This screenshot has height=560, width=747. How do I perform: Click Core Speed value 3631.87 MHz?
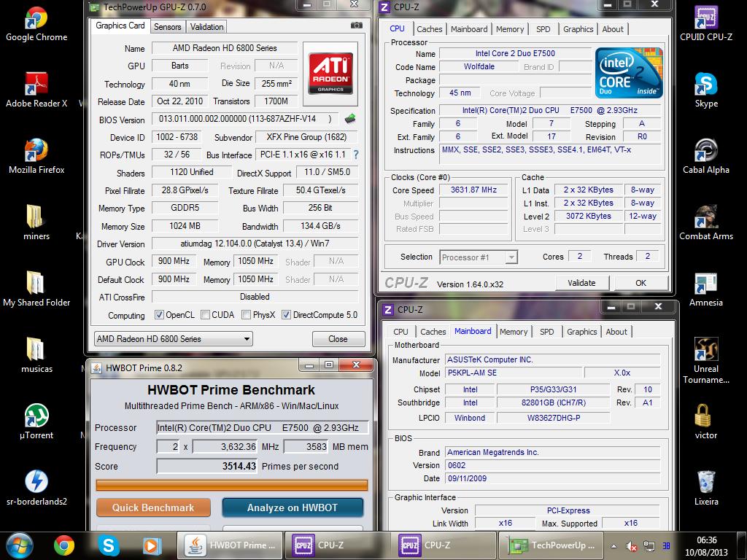coord(473,190)
